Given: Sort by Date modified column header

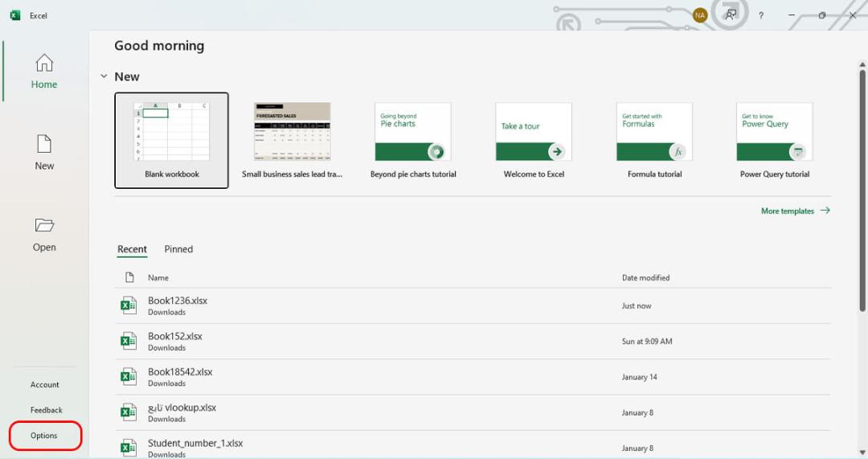Looking at the screenshot, I should (x=645, y=277).
